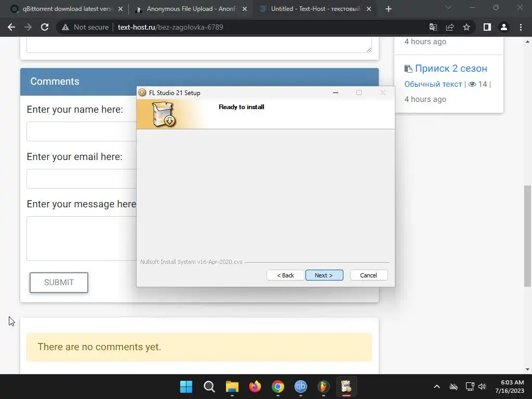Reload the current page
The width and height of the screenshot is (532, 399).
45,27
